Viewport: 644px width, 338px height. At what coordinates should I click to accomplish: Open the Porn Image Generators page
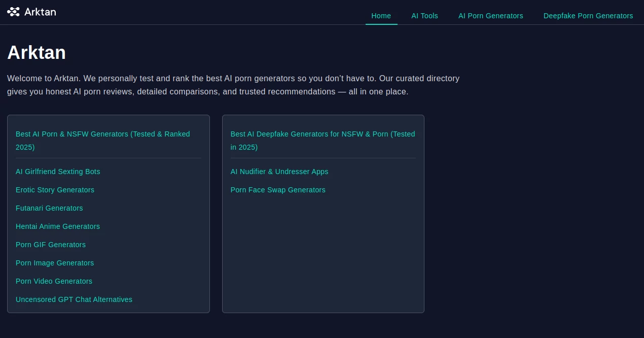pyautogui.click(x=55, y=263)
